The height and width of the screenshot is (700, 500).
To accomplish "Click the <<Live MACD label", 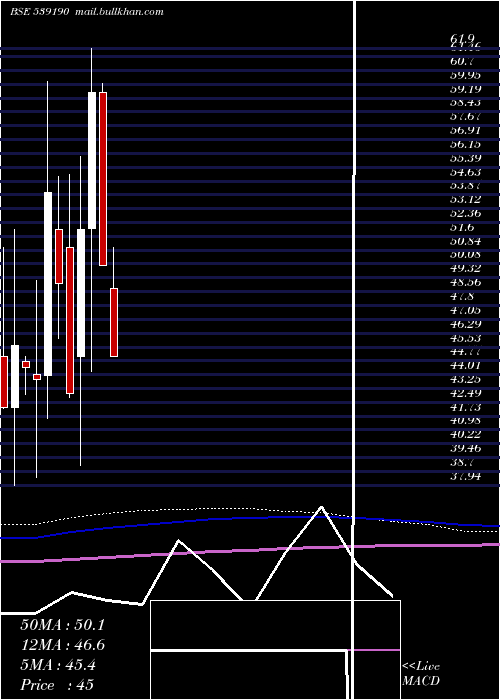I will click(421, 674).
